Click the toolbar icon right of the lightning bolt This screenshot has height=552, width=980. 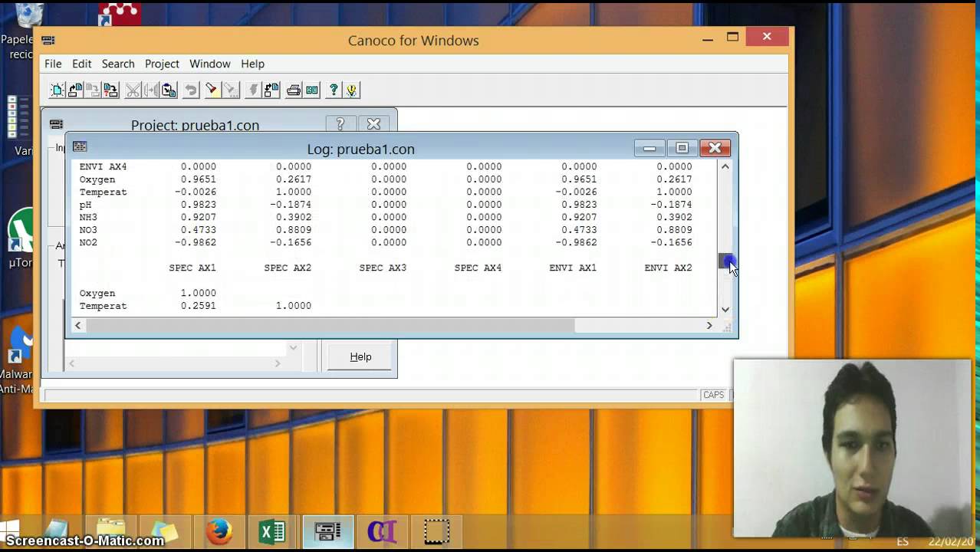(x=271, y=90)
